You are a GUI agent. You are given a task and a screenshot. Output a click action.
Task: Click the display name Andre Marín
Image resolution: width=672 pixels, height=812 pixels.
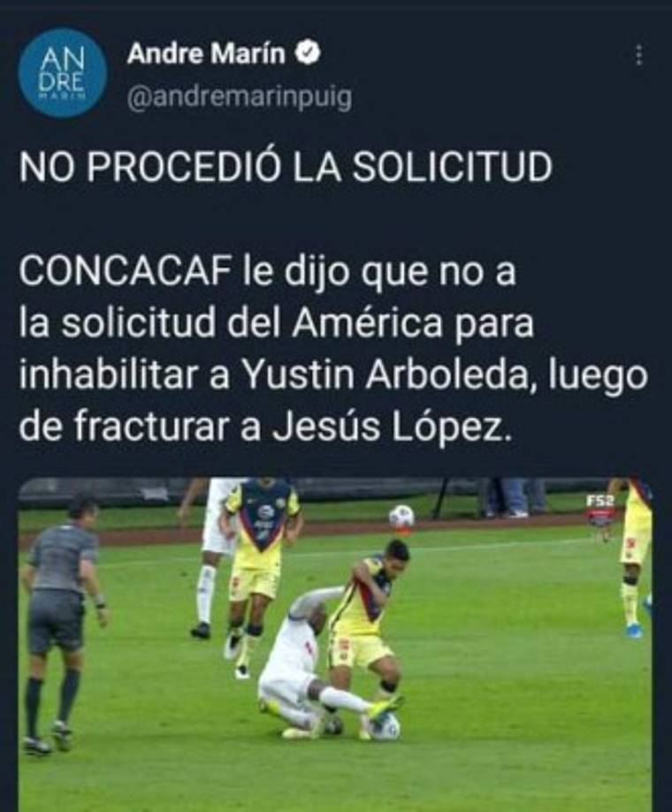coord(207,53)
